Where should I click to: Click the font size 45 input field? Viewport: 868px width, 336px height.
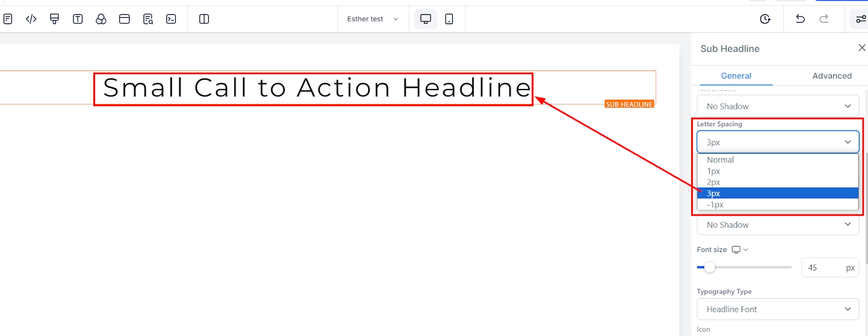pos(822,268)
